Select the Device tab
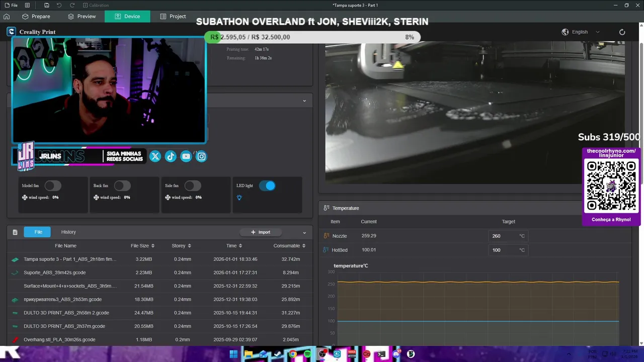The width and height of the screenshot is (644, 362). pyautogui.click(x=127, y=16)
